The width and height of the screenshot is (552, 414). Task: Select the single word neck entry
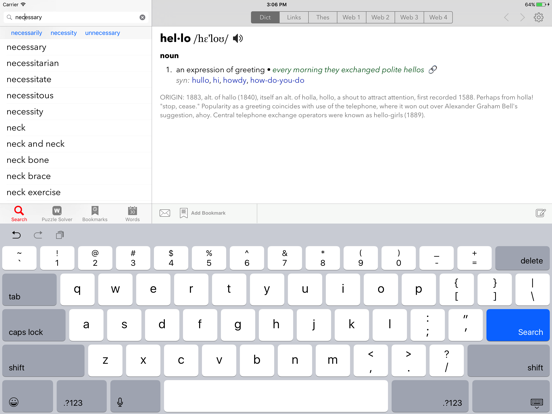(76, 128)
